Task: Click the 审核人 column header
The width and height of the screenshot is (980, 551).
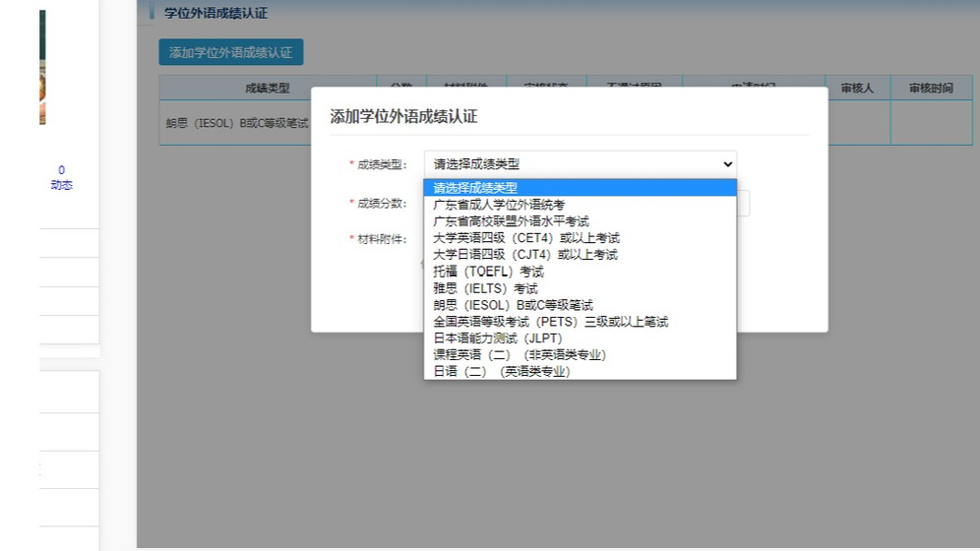Action: point(857,88)
